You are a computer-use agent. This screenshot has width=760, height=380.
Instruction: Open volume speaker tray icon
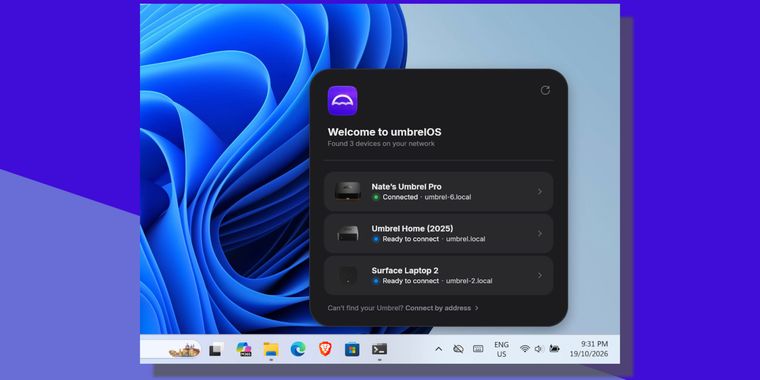pyautogui.click(x=538, y=348)
